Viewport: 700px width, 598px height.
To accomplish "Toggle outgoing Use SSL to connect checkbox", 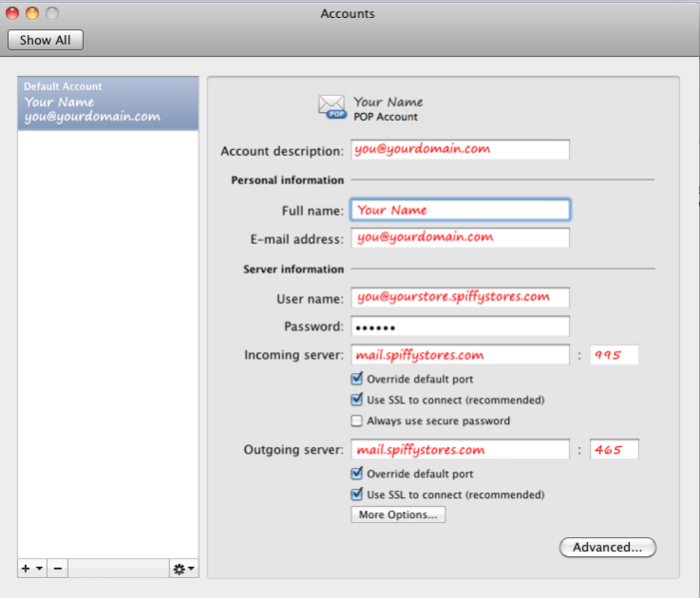I will (x=356, y=494).
